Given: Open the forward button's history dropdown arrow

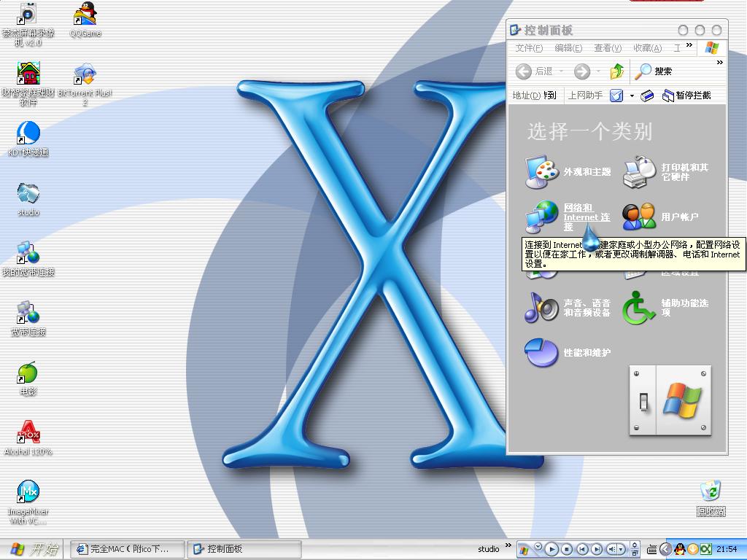Looking at the screenshot, I should (x=598, y=71).
